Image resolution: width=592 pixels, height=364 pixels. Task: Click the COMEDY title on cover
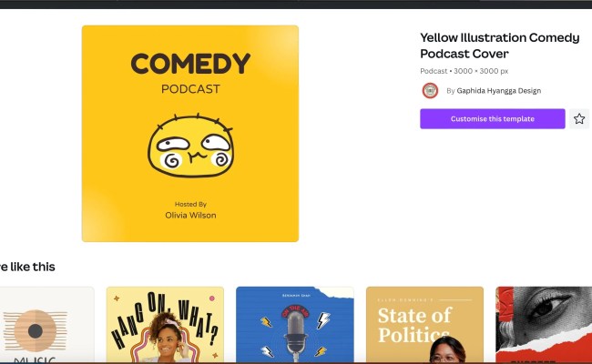190,64
